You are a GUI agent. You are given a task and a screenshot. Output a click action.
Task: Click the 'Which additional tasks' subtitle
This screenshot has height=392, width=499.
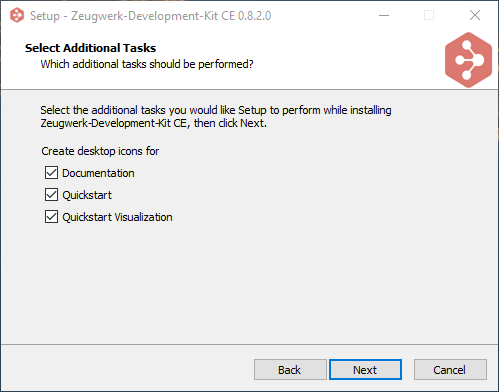click(147, 64)
